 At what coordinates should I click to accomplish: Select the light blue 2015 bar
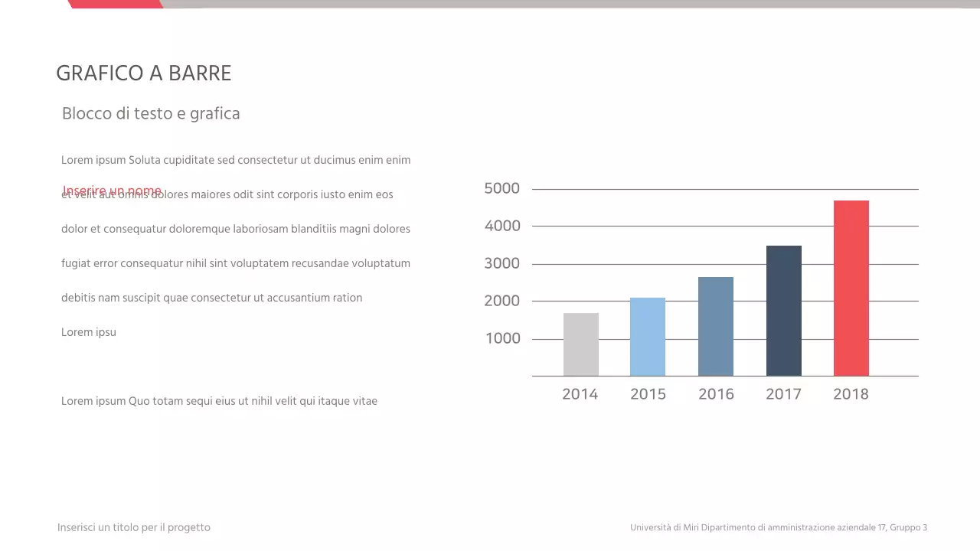(647, 337)
